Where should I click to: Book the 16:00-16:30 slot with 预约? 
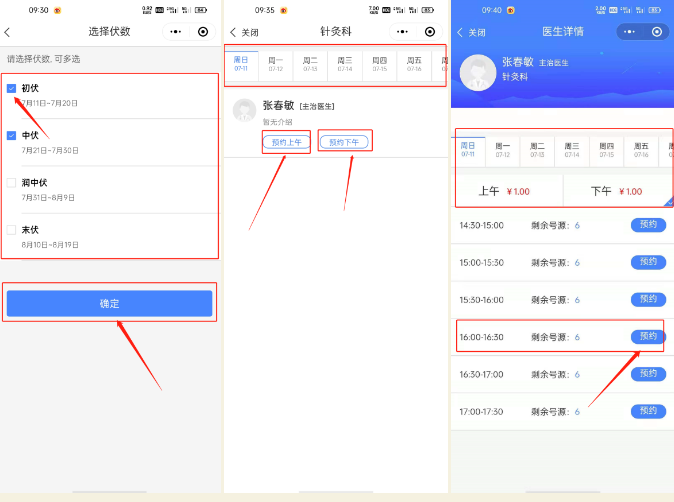pos(648,337)
